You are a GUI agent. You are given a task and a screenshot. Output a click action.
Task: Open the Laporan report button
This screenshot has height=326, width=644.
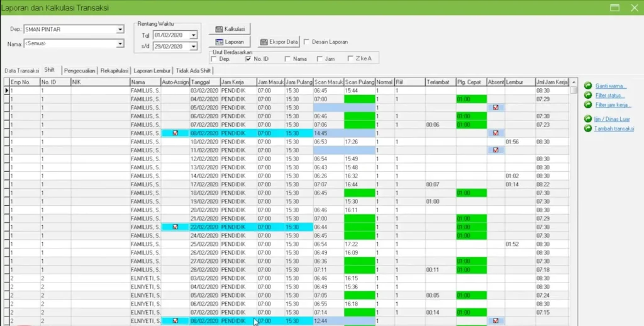(x=230, y=42)
